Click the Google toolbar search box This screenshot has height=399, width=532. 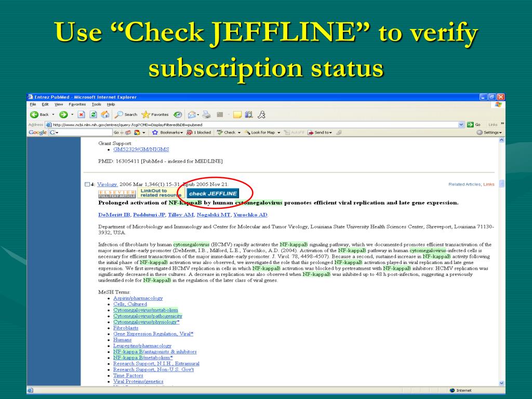click(x=81, y=132)
